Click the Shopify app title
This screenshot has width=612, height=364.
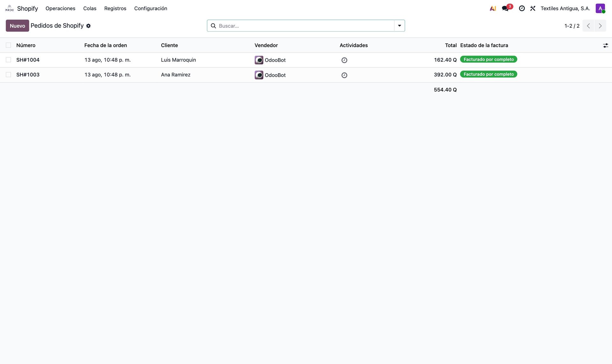[x=27, y=8]
